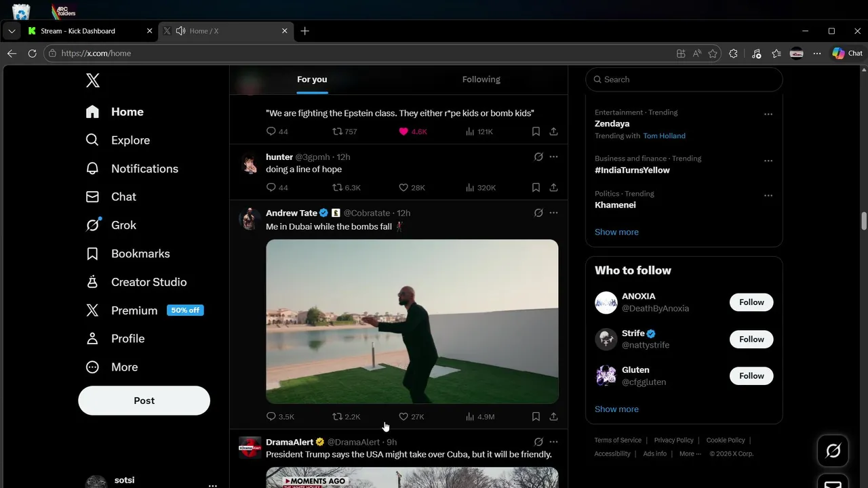
Task: Show more who-to-follow suggestions
Action: [x=616, y=409]
